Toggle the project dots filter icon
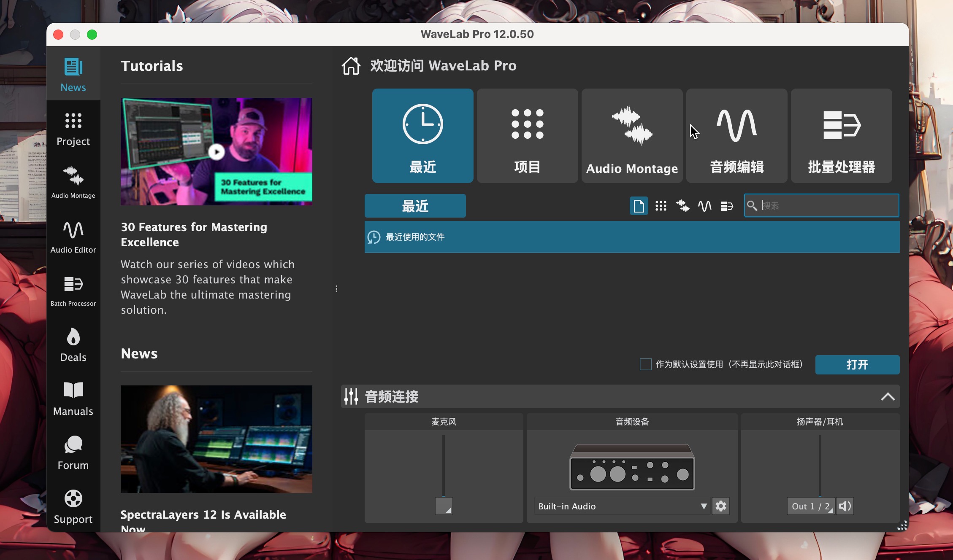The width and height of the screenshot is (953, 560). (661, 206)
